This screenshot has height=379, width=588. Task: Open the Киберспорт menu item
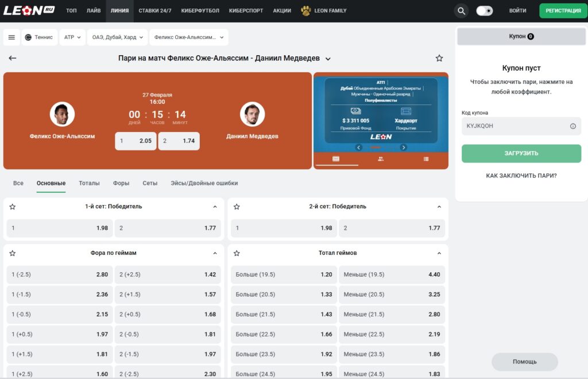[246, 10]
